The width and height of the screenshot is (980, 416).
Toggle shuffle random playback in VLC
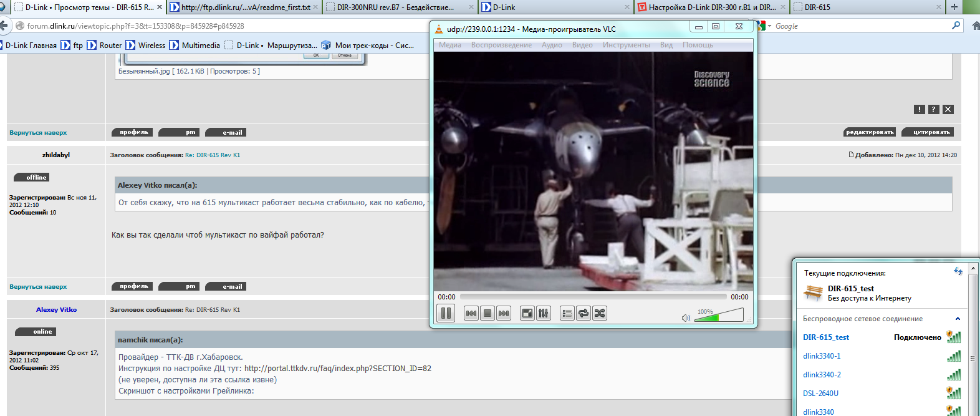tap(600, 313)
